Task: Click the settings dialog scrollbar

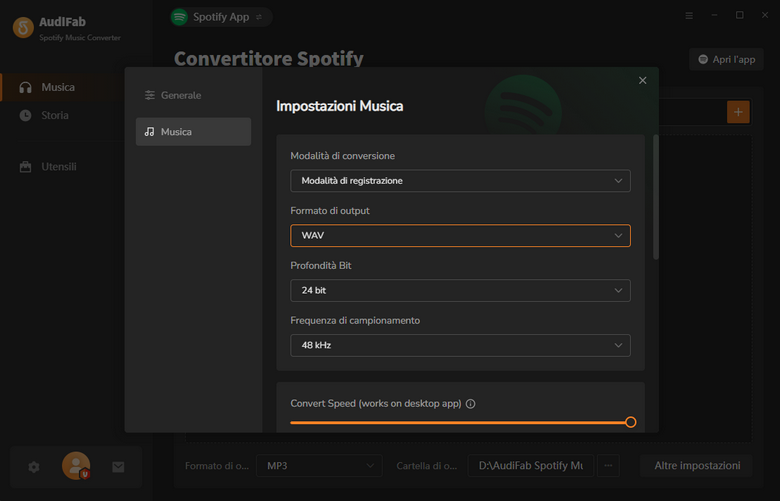Action: coord(656,197)
